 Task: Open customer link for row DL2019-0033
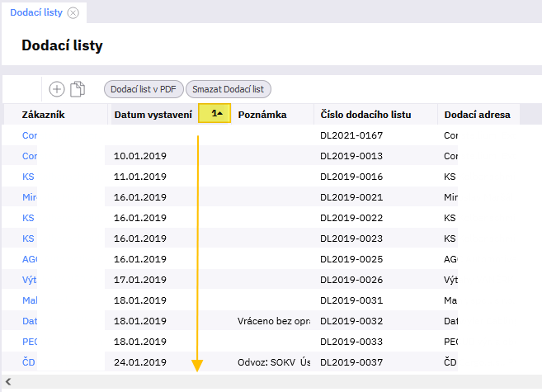coord(30,341)
